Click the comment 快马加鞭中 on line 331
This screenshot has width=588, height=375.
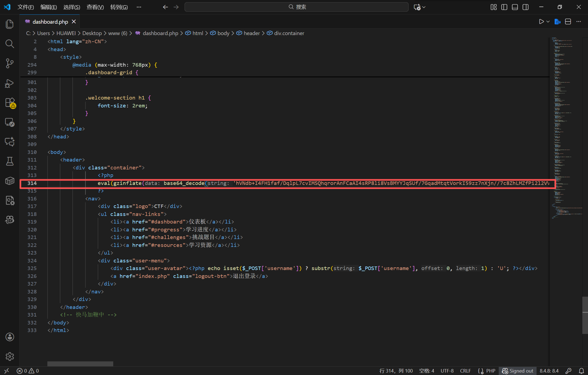[x=88, y=315]
